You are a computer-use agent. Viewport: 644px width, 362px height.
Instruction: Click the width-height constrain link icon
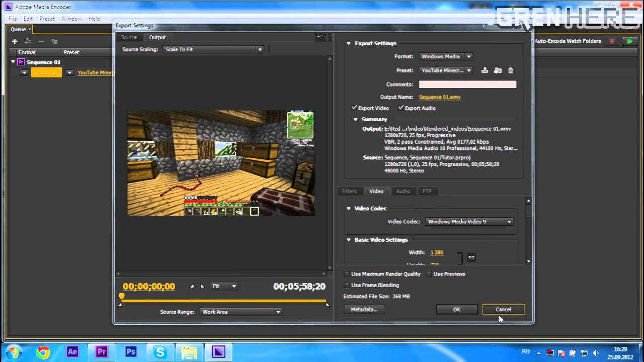pos(471,257)
